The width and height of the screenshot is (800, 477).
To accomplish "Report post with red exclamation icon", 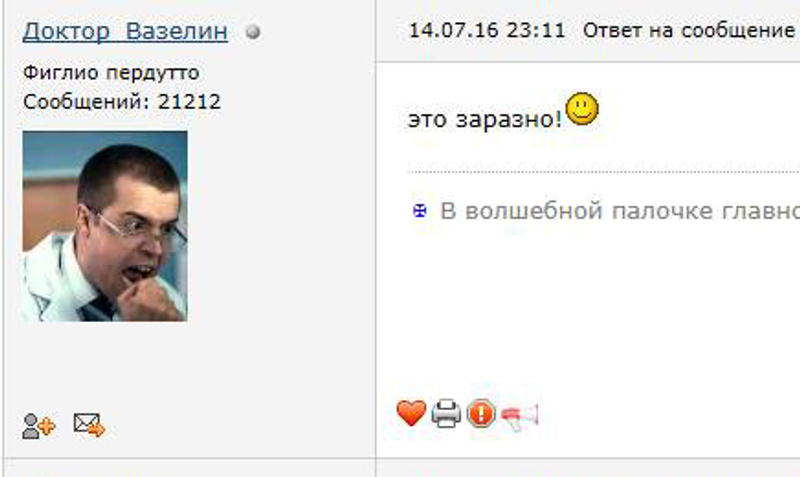I will point(481,413).
